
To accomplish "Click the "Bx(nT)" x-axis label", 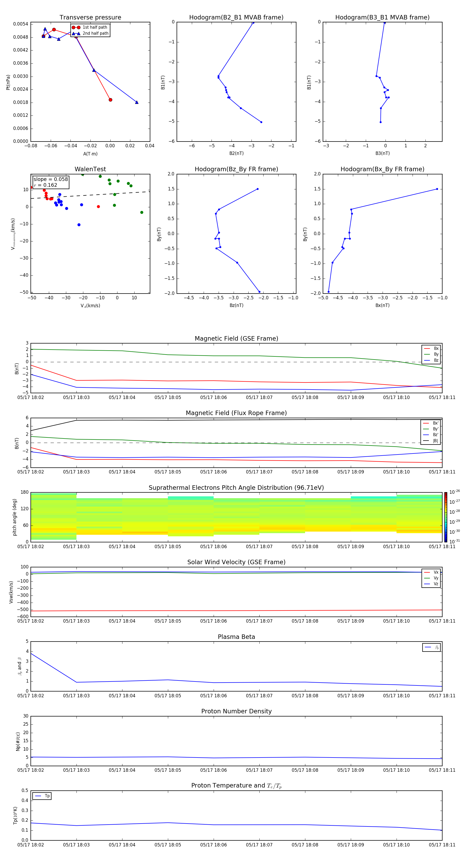I will (382, 305).
